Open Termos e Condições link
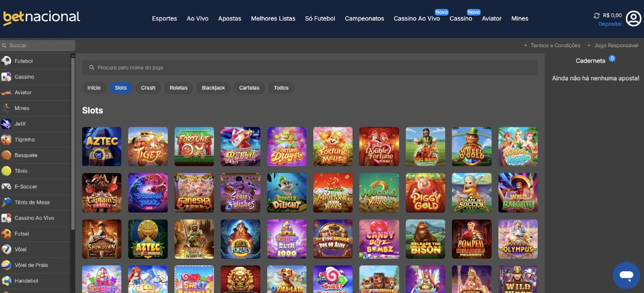Screen dimensions: 644x293 point(555,46)
